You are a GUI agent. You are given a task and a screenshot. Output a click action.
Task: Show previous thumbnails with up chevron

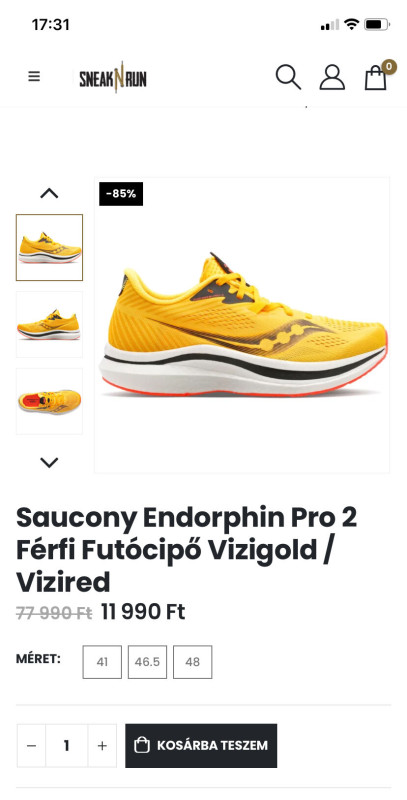49,193
